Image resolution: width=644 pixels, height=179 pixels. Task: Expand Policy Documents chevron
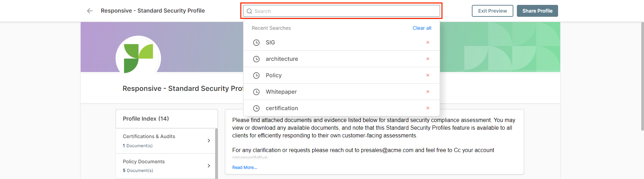coord(209,166)
